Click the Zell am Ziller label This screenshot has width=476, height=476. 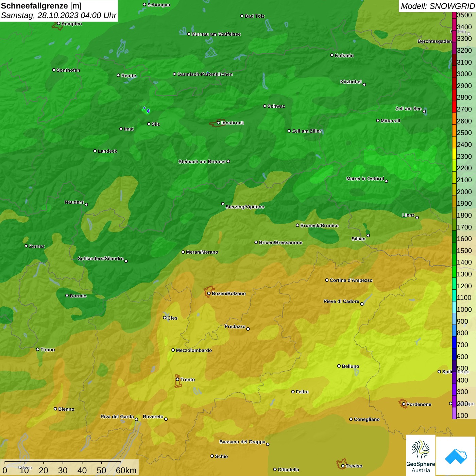(307, 131)
